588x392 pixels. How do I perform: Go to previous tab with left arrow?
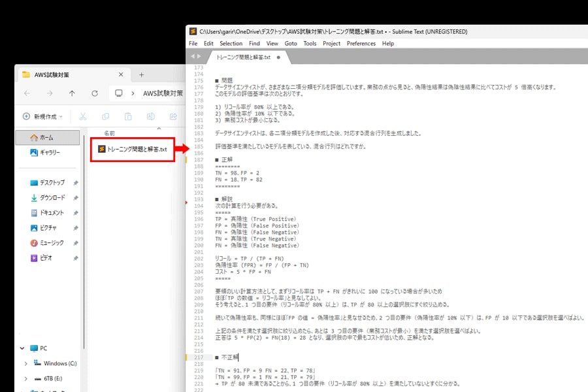[x=193, y=56]
